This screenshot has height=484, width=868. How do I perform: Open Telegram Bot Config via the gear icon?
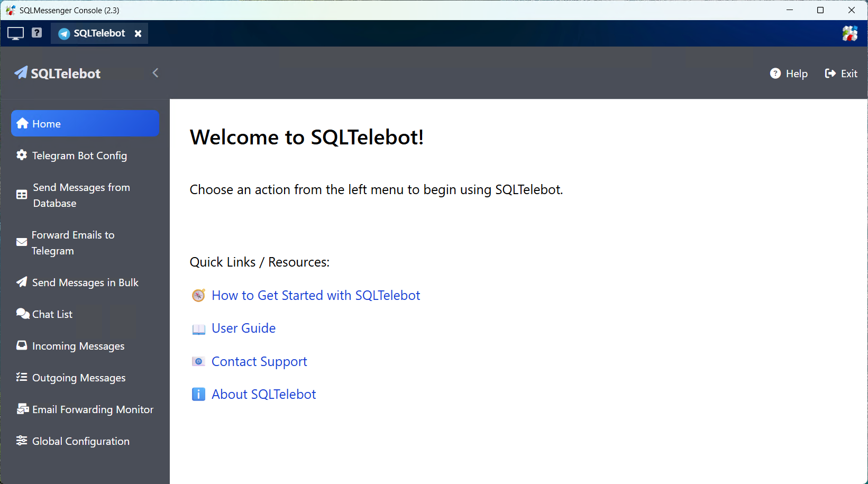[x=22, y=155]
